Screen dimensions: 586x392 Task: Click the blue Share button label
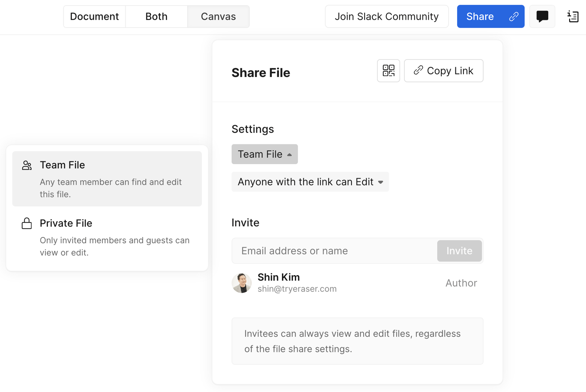tap(480, 16)
